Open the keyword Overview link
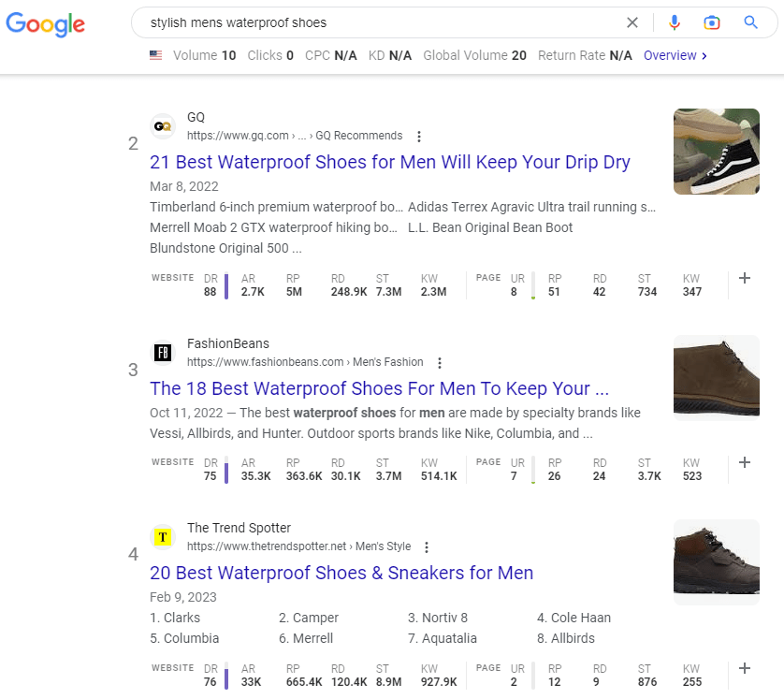The image size is (784, 699). click(673, 55)
